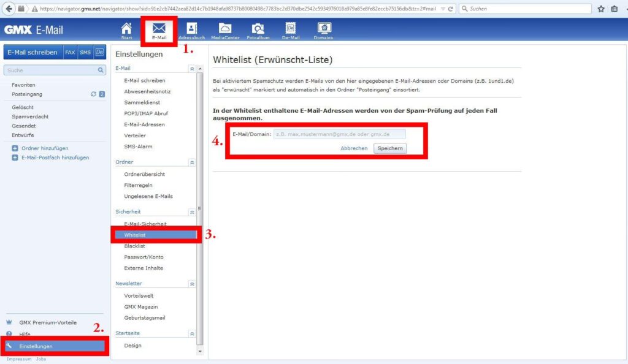Click the E-Mail schreiben button
Screen dimensions: 628x364
[33, 52]
